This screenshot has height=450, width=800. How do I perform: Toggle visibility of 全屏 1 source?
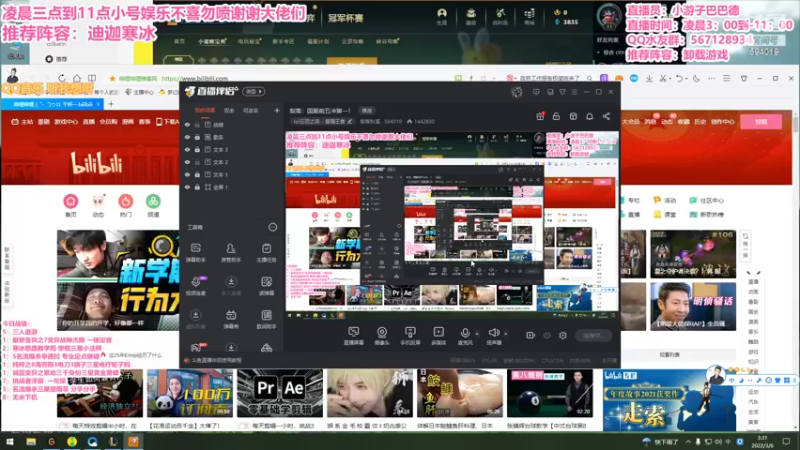[x=188, y=187]
